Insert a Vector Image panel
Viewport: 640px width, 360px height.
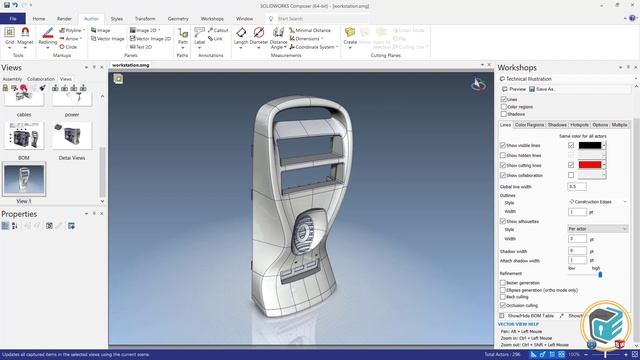pos(108,38)
